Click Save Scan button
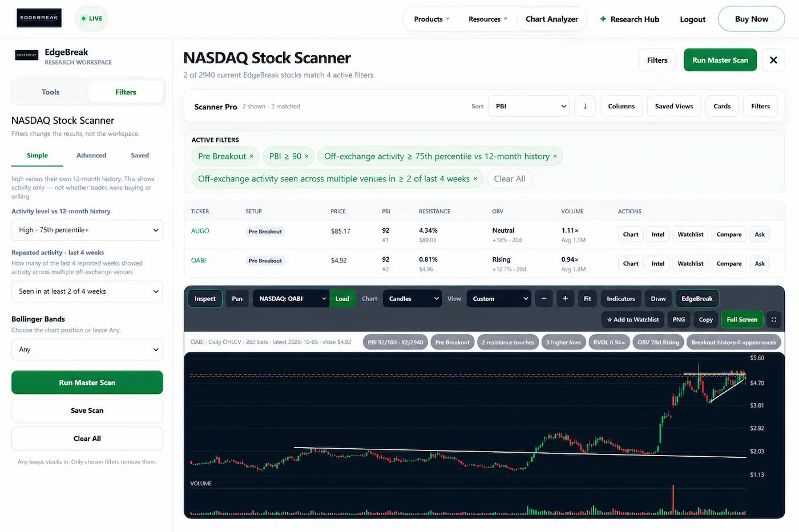Image resolution: width=799 pixels, height=532 pixels. click(x=87, y=411)
